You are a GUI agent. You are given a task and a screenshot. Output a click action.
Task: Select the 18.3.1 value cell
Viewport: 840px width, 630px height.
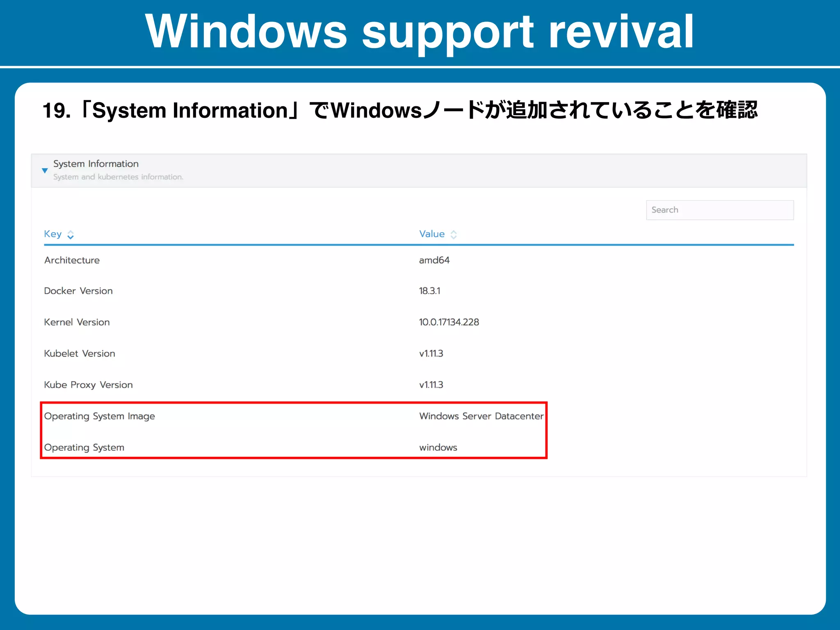(429, 291)
